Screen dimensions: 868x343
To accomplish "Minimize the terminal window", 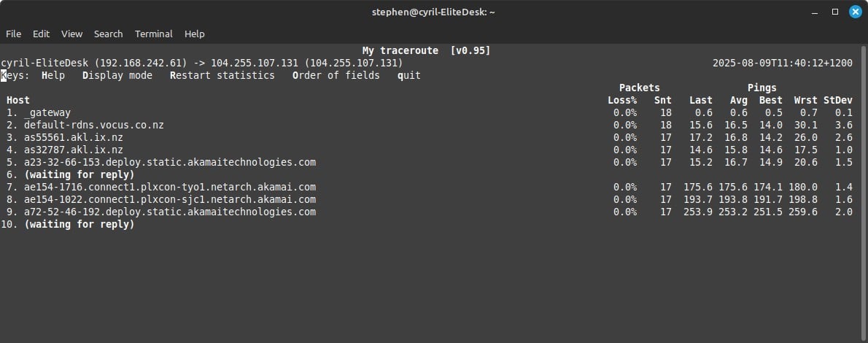I will coord(815,12).
